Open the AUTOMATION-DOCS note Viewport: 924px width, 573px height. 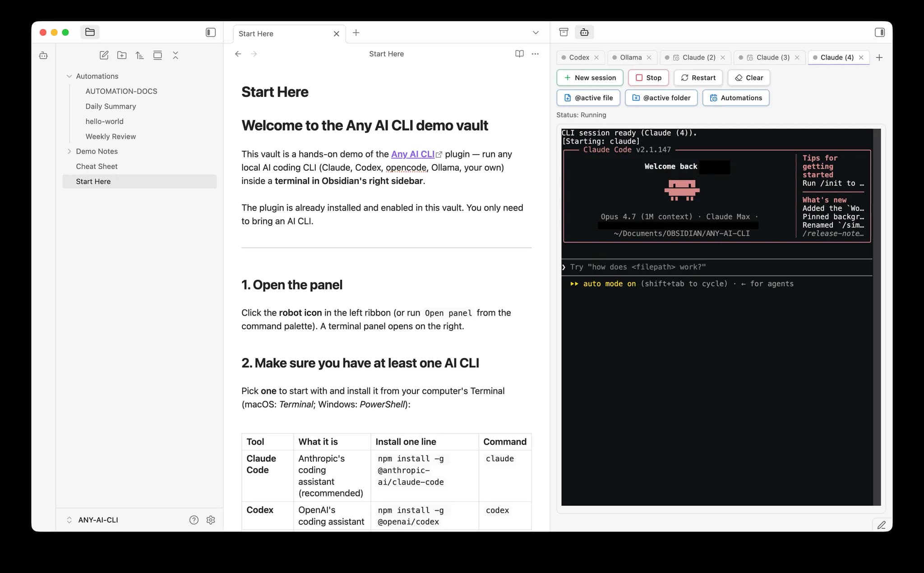(x=121, y=91)
